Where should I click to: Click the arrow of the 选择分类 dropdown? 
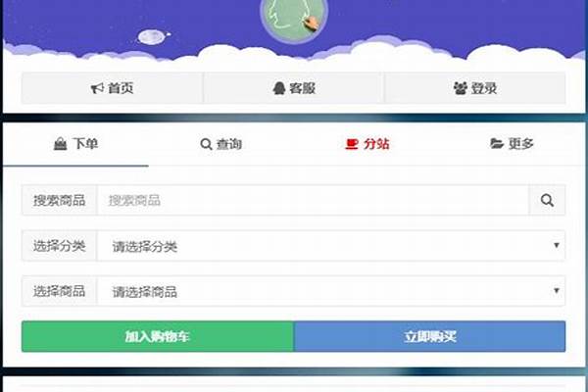557,245
